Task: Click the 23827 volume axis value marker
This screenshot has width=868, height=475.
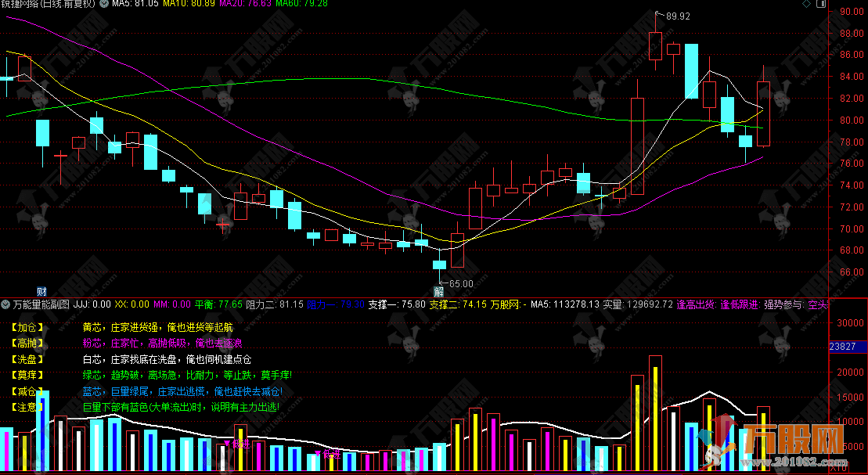Action: 847,347
